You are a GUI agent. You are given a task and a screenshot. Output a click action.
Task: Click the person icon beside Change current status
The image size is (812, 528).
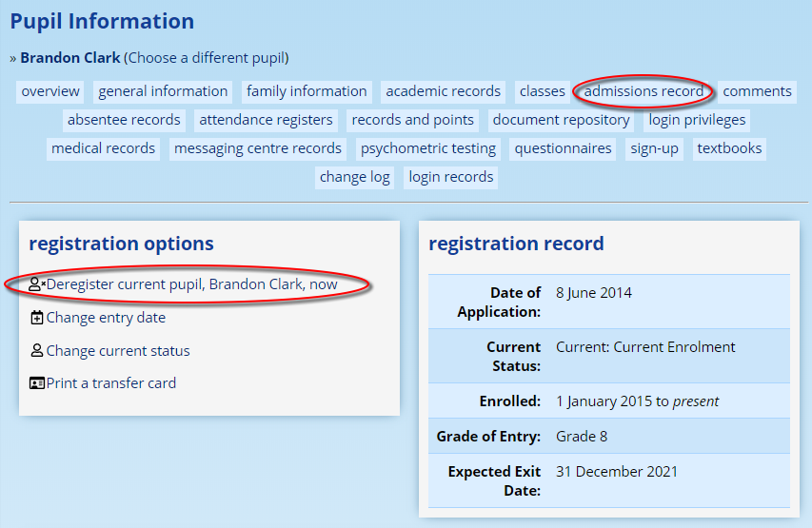pyautogui.click(x=37, y=351)
